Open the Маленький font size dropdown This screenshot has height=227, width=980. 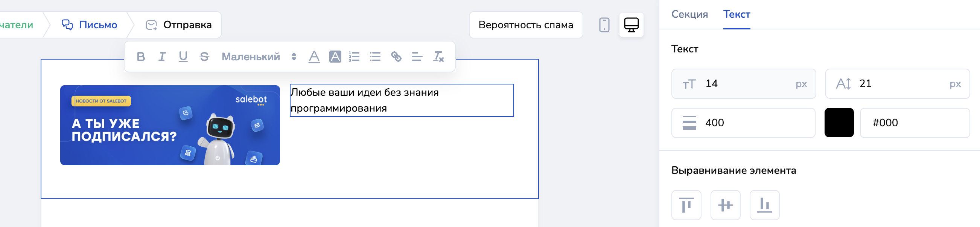pyautogui.click(x=259, y=57)
